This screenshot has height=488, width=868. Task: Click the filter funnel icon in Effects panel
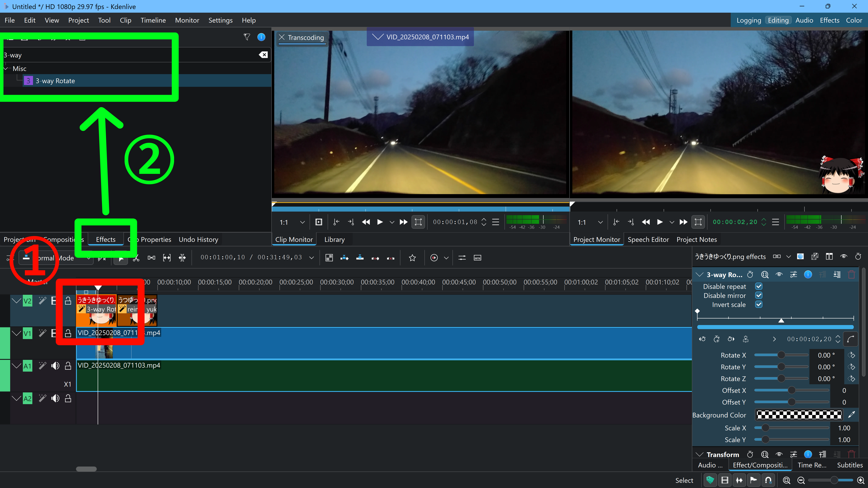coord(247,37)
